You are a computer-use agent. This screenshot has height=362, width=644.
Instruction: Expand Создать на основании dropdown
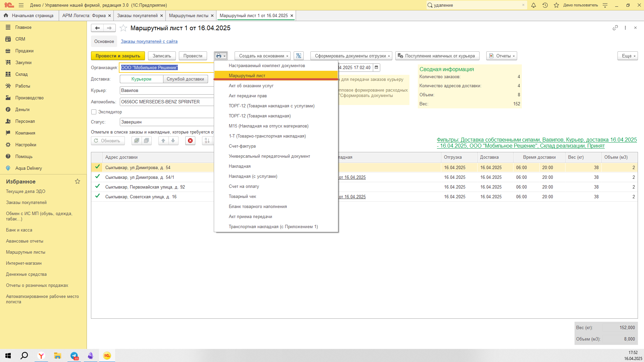pyautogui.click(x=262, y=56)
